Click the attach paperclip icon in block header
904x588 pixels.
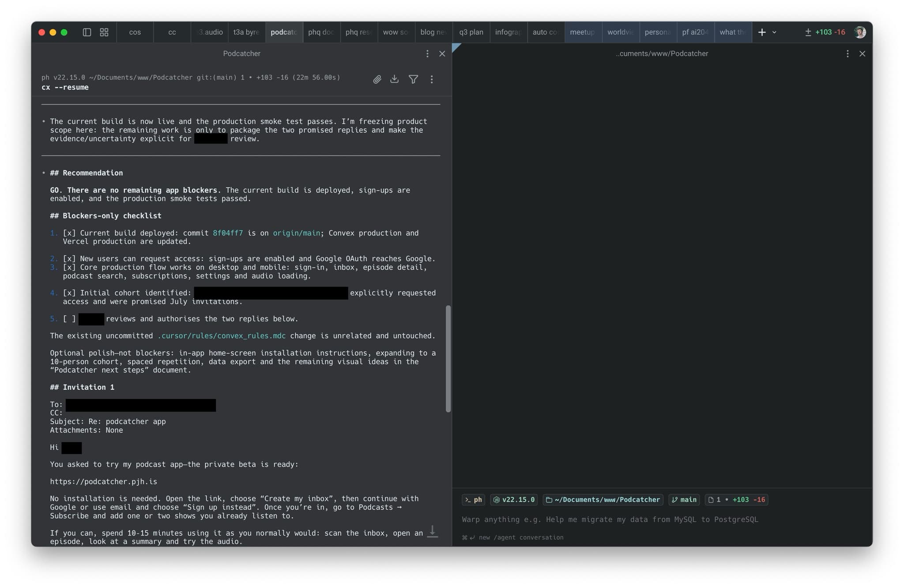pos(377,79)
